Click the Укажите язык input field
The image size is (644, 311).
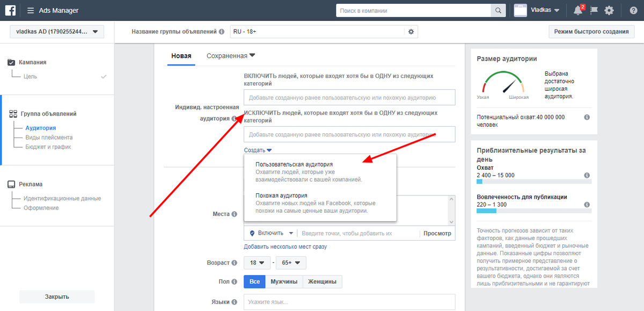[349, 302]
